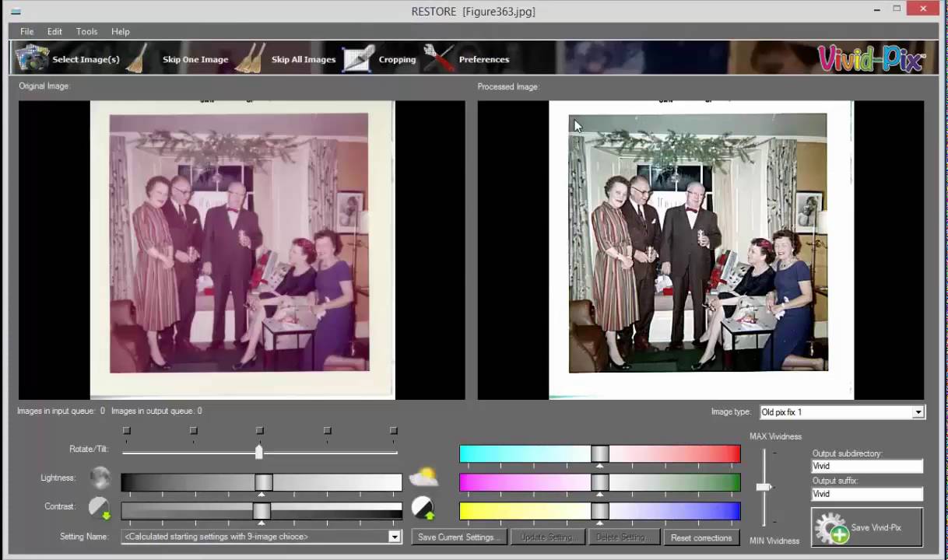Click the Save Vivid-Pix button text
Image resolution: width=948 pixels, height=560 pixels.
click(876, 527)
